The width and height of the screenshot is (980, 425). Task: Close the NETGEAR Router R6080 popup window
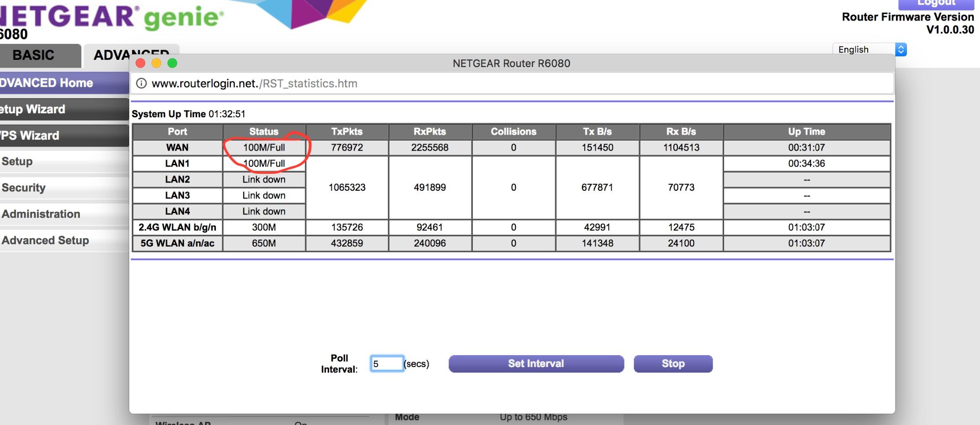141,63
